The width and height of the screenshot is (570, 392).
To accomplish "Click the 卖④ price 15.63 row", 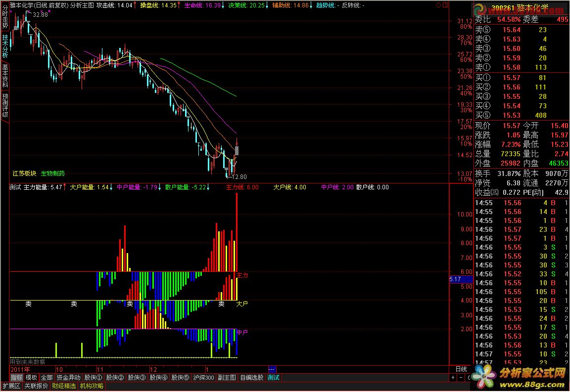I will tap(522, 39).
